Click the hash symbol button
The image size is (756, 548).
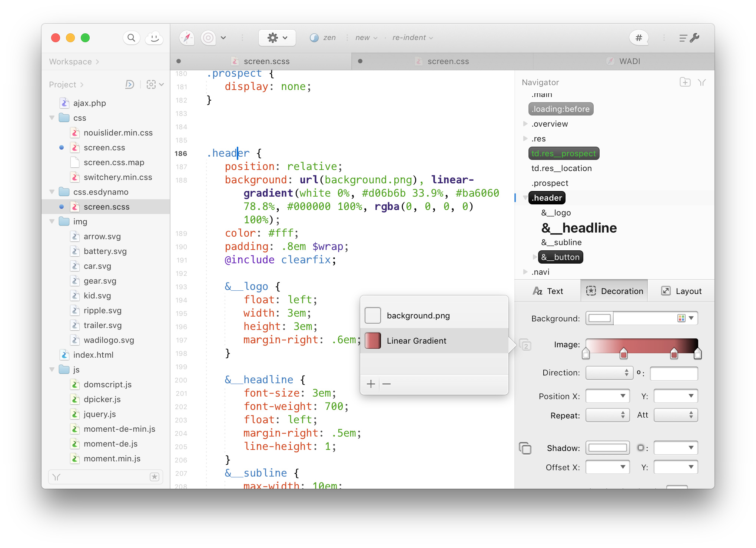pos(639,38)
